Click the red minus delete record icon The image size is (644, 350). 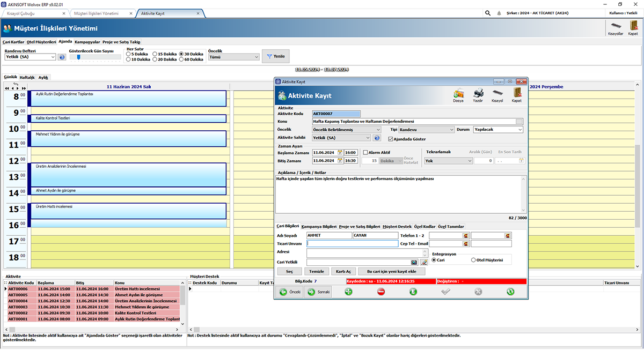coord(380,292)
